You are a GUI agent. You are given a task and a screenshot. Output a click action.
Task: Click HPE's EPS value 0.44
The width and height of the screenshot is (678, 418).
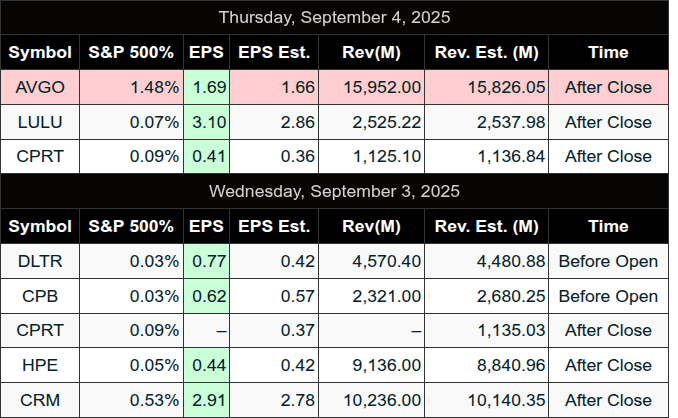pos(207,366)
